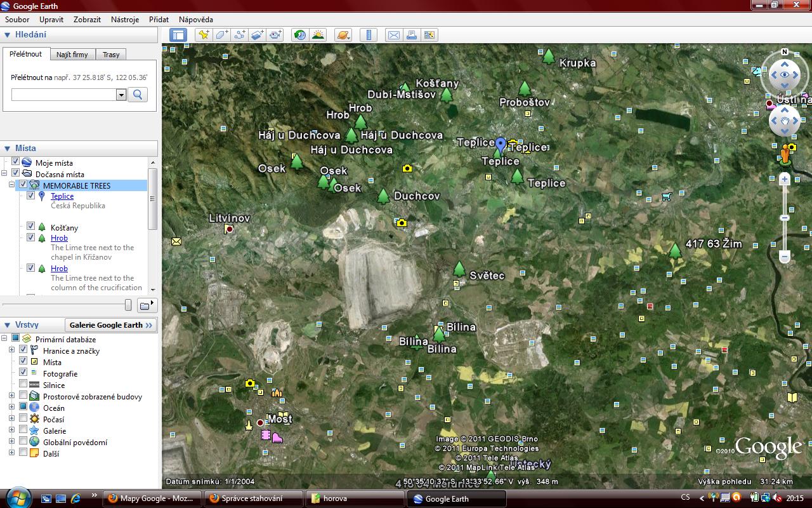Click the zoom in plus button
The height and width of the screenshot is (508, 812).
point(785,180)
